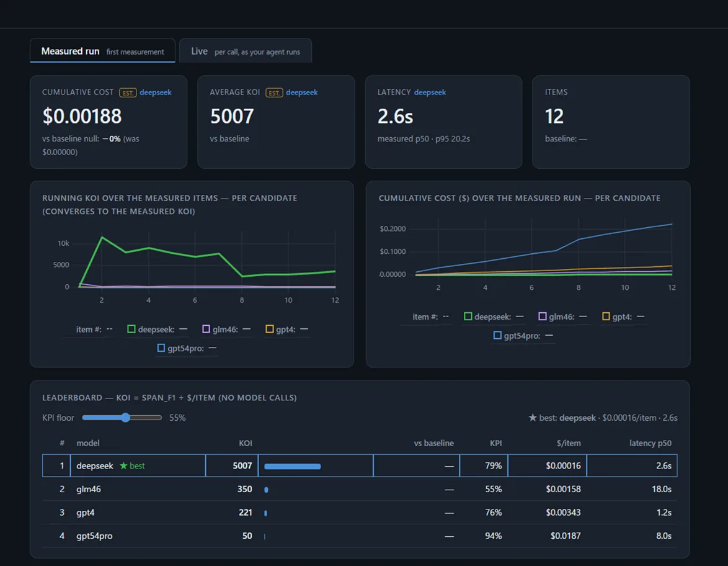Viewport: 728px width, 566px height.
Task: Click purple glm46 swatch in running KOI legend
Action: pos(206,329)
